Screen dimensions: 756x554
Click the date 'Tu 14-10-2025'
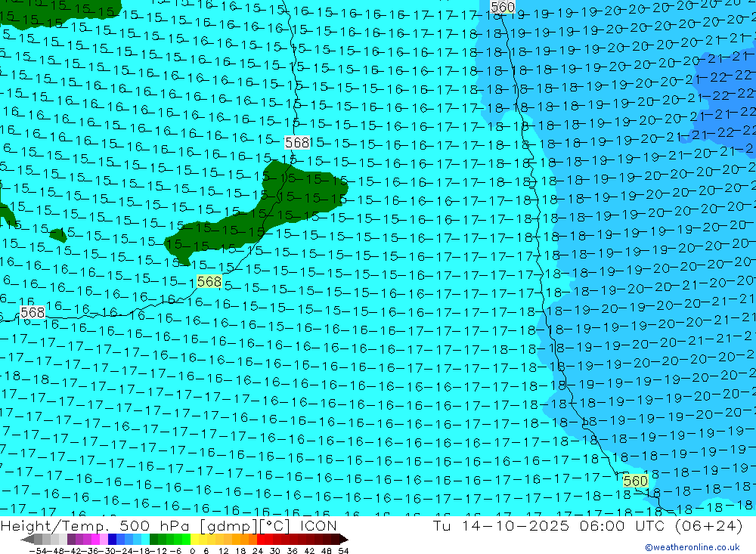click(501, 526)
